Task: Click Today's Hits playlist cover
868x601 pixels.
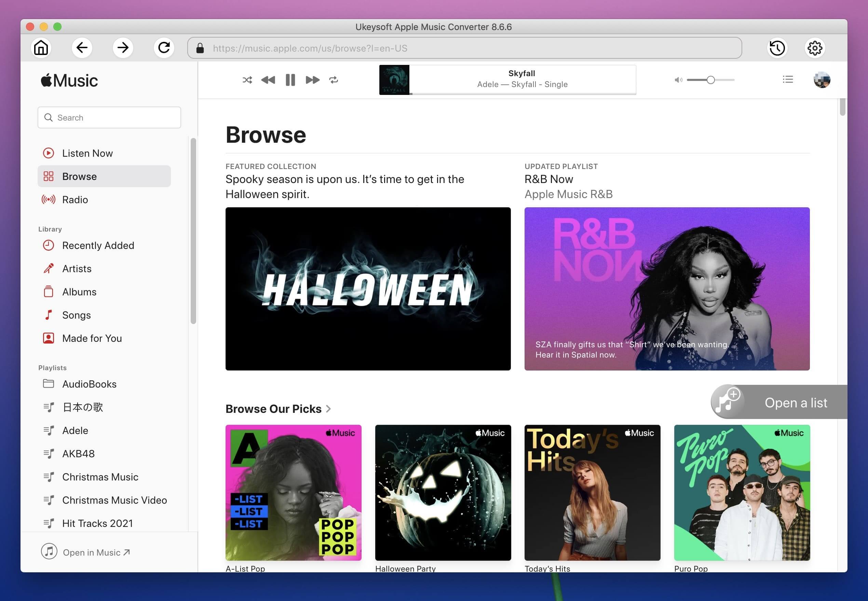Action: click(592, 493)
